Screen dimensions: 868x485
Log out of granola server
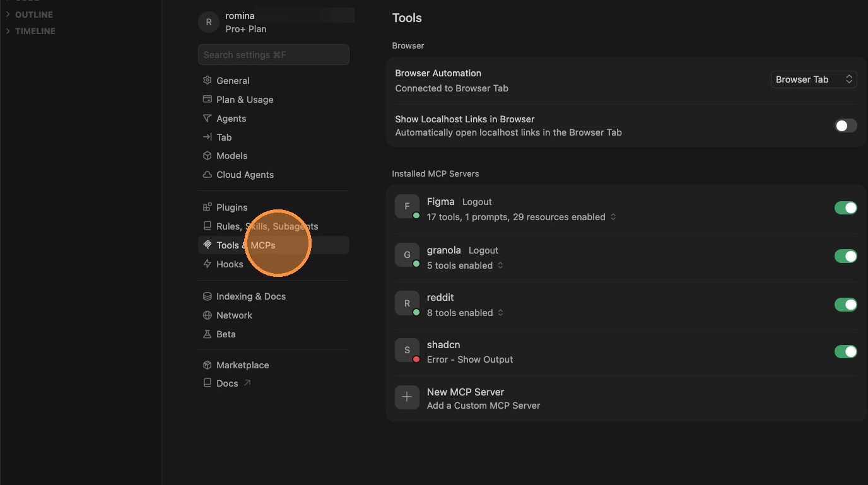pos(483,250)
